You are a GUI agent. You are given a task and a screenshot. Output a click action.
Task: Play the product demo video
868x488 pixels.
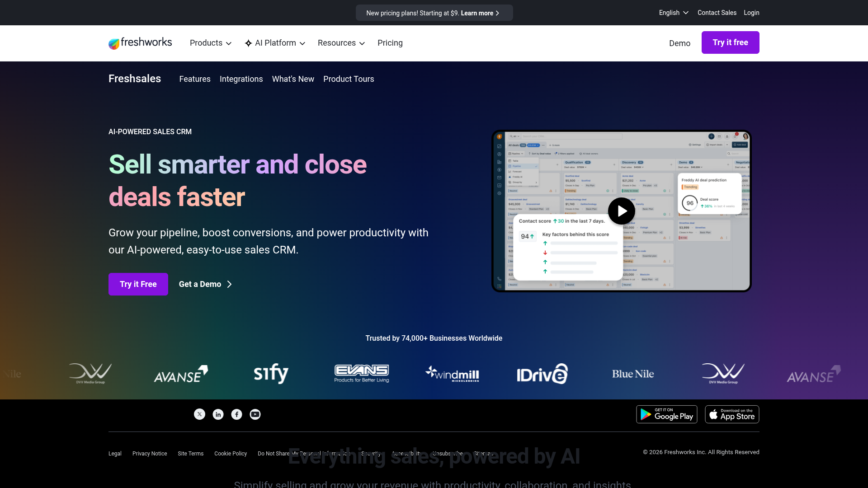[622, 211]
